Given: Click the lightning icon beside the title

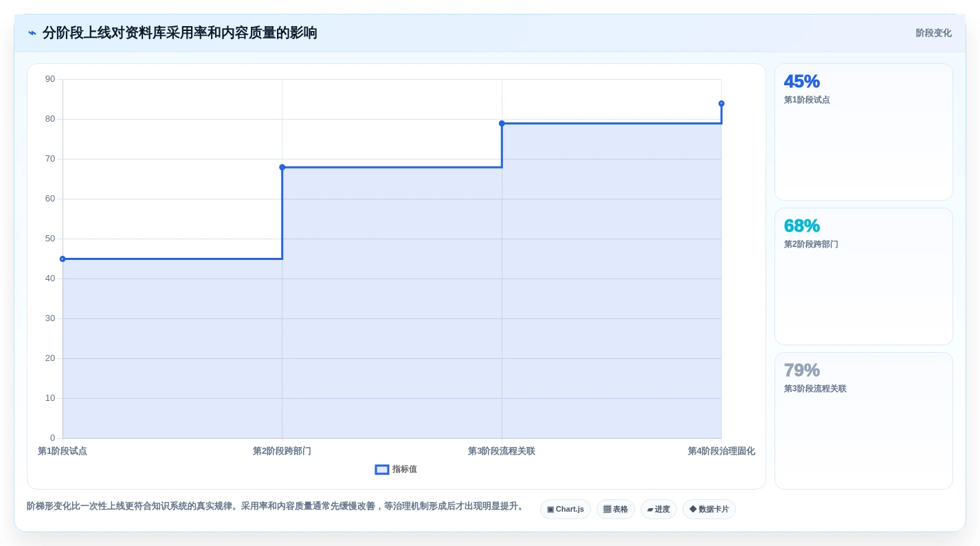Looking at the screenshot, I should 32,33.
